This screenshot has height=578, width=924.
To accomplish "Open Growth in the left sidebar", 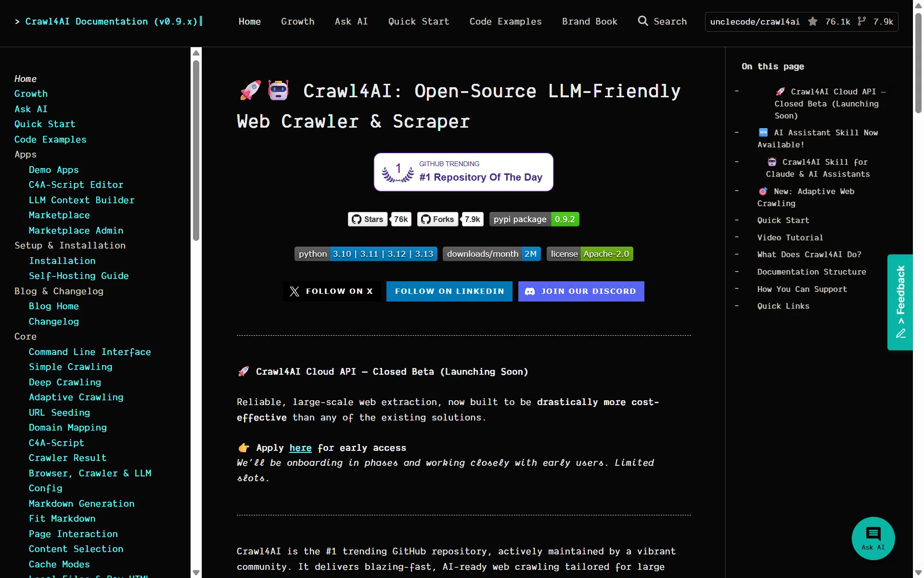I will [31, 94].
